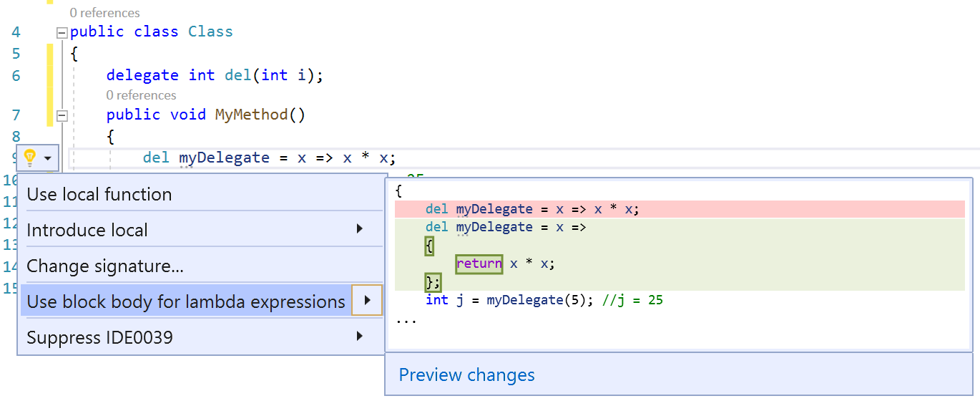Click 'del' delegate name on line 6
The width and height of the screenshot is (980, 401).
(x=237, y=75)
